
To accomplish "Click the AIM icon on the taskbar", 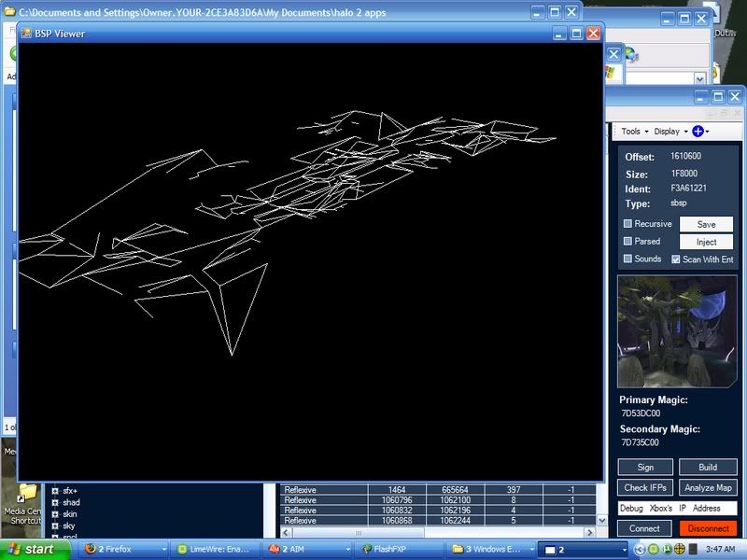I will click(x=274, y=549).
